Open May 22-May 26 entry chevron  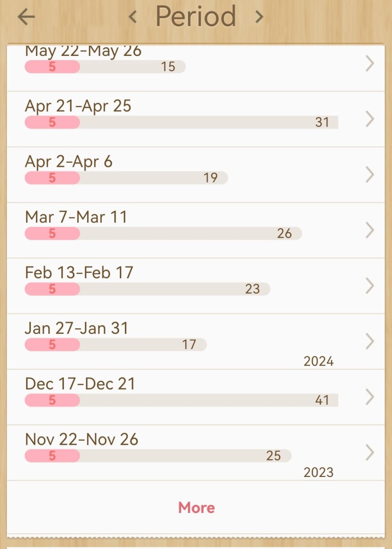(x=370, y=64)
